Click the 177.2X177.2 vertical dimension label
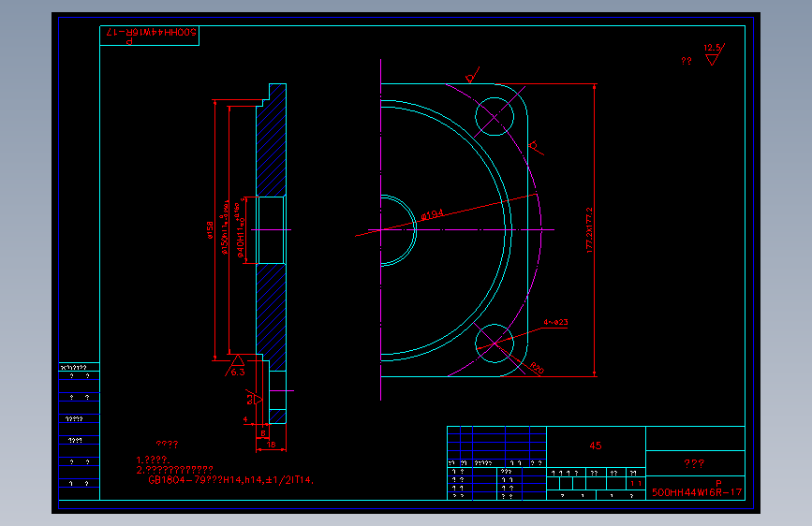Viewport: 812px width, 526px height. click(x=589, y=230)
